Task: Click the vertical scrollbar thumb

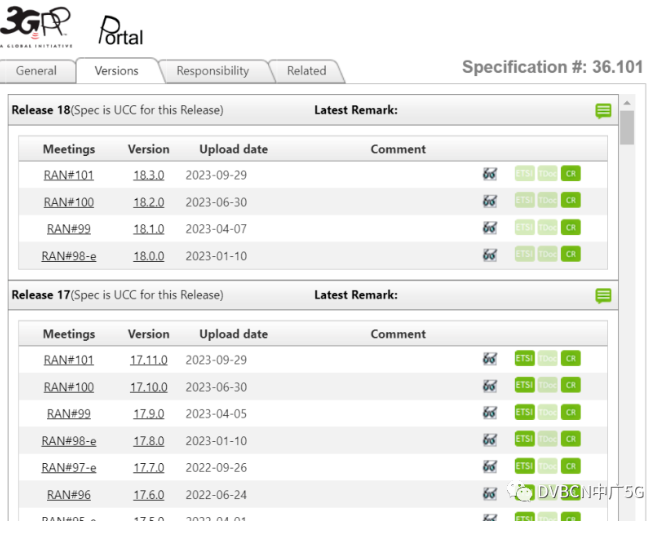Action: [627, 130]
